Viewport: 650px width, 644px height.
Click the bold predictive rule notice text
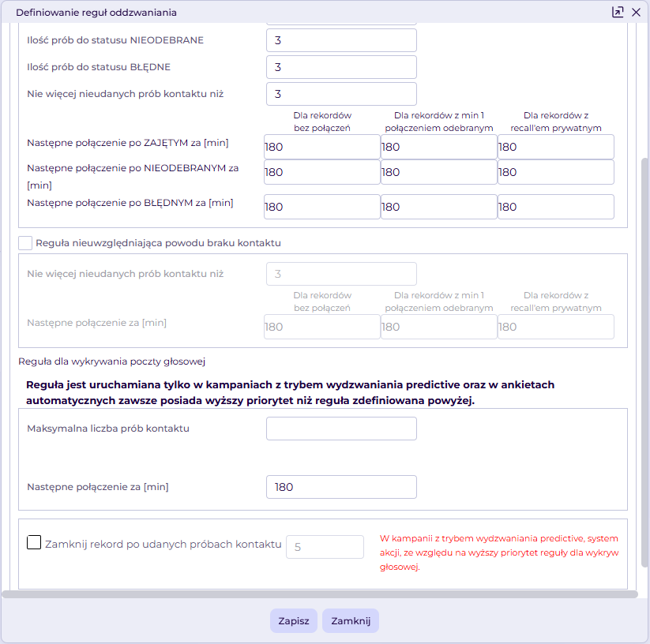pos(290,392)
